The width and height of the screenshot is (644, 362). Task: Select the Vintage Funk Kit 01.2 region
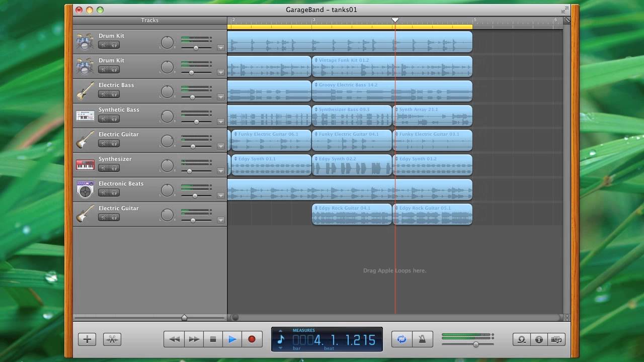click(x=392, y=66)
